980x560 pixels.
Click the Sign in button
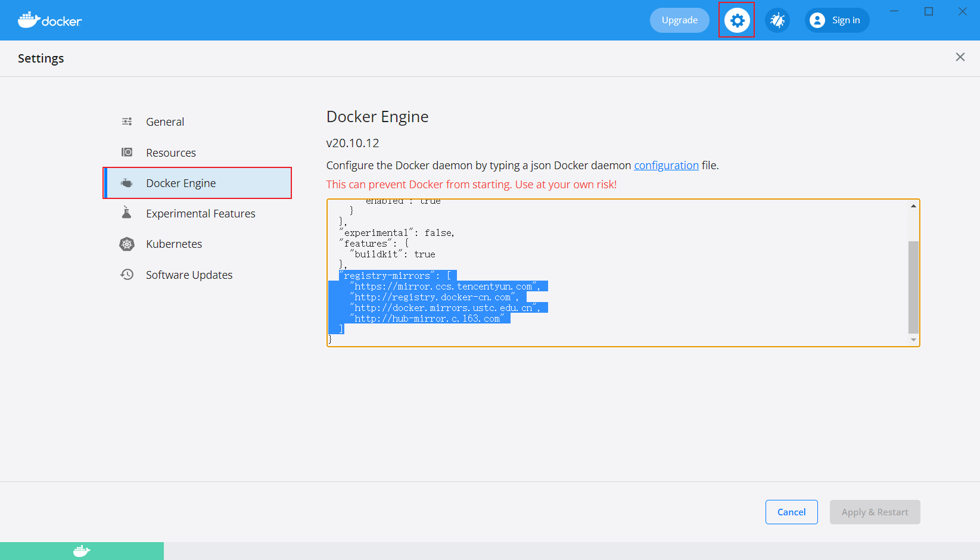pos(837,20)
